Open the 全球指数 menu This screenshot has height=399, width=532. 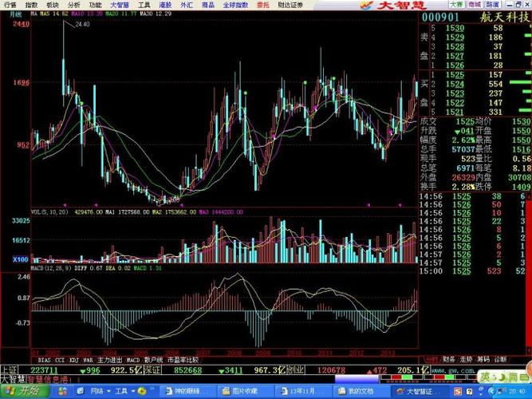click(x=235, y=5)
